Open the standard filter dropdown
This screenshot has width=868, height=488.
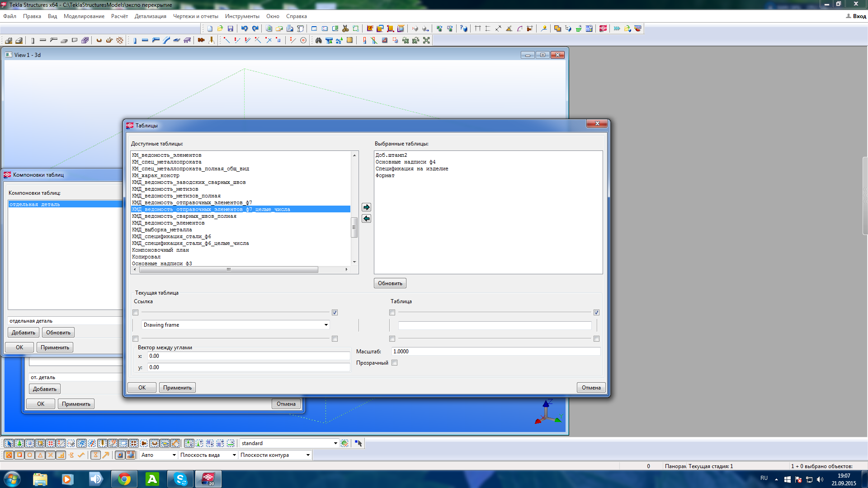pos(335,443)
